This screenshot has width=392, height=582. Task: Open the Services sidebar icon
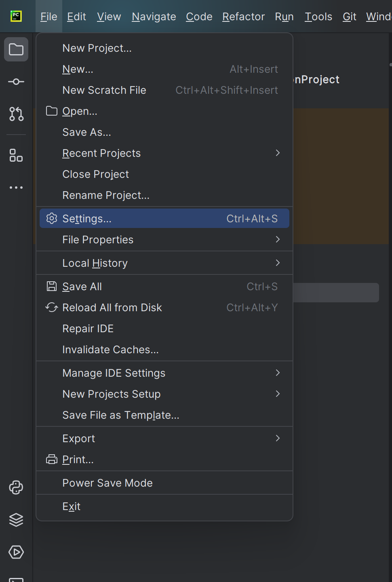pos(16,552)
